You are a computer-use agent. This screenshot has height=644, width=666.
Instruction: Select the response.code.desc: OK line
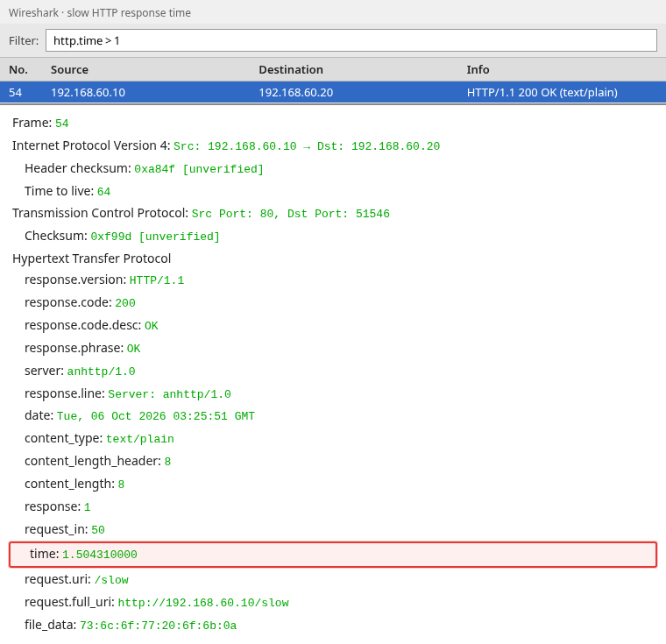91,325
